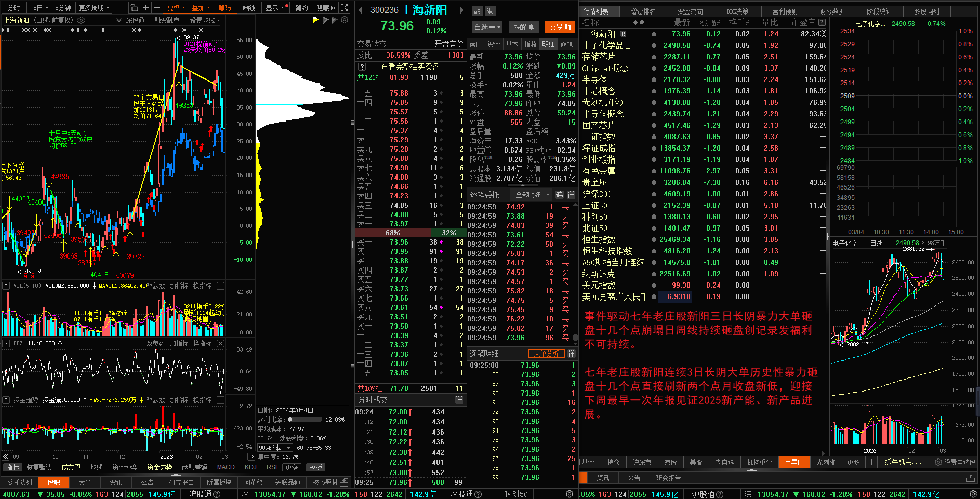
Task: Click the plus icon next to 更多 tab
Action: pyautogui.click(x=871, y=462)
